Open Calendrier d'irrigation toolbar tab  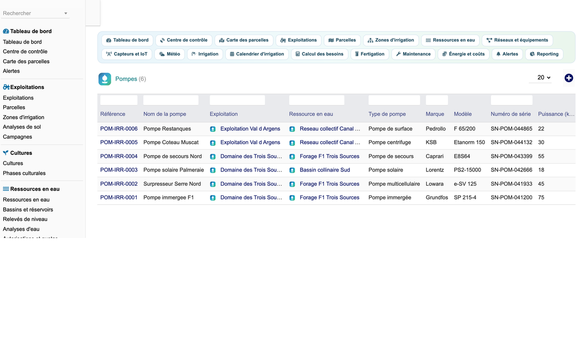257,54
